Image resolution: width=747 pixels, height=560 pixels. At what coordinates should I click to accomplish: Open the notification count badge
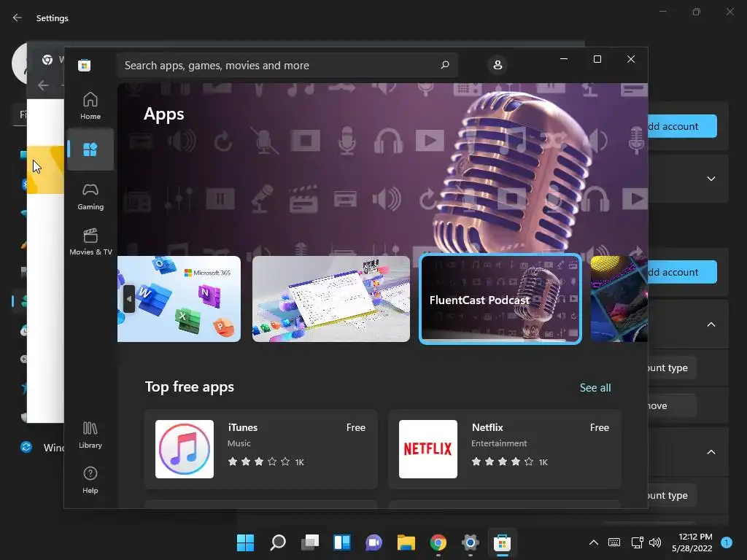[727, 542]
